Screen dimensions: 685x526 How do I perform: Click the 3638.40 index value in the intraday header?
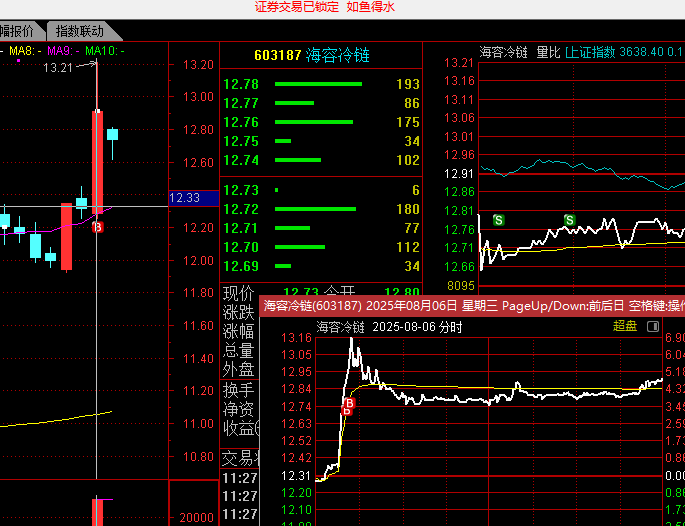coord(641,52)
